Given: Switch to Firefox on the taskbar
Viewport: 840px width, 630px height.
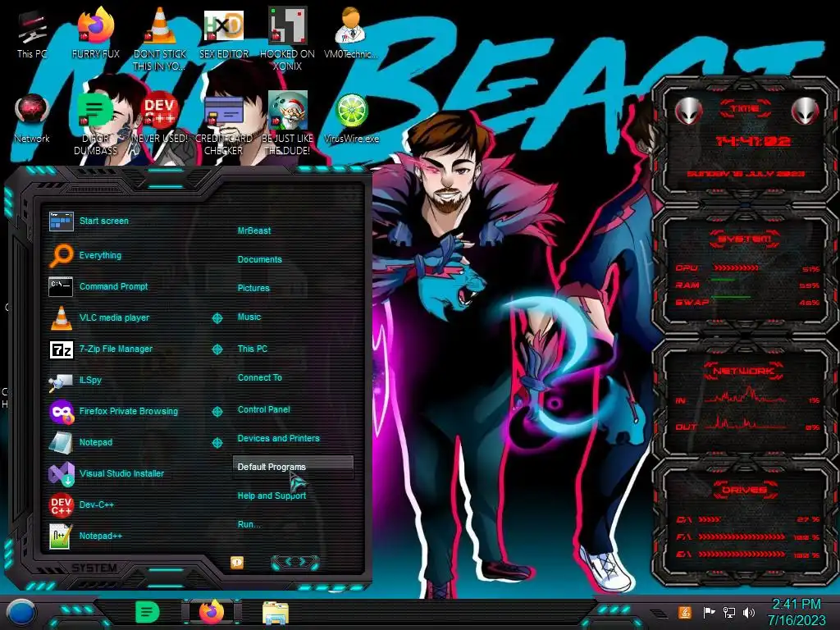Looking at the screenshot, I should (212, 612).
